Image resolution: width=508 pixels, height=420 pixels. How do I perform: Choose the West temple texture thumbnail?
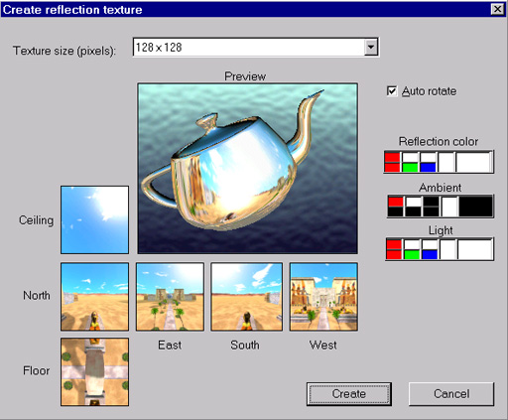tap(323, 297)
